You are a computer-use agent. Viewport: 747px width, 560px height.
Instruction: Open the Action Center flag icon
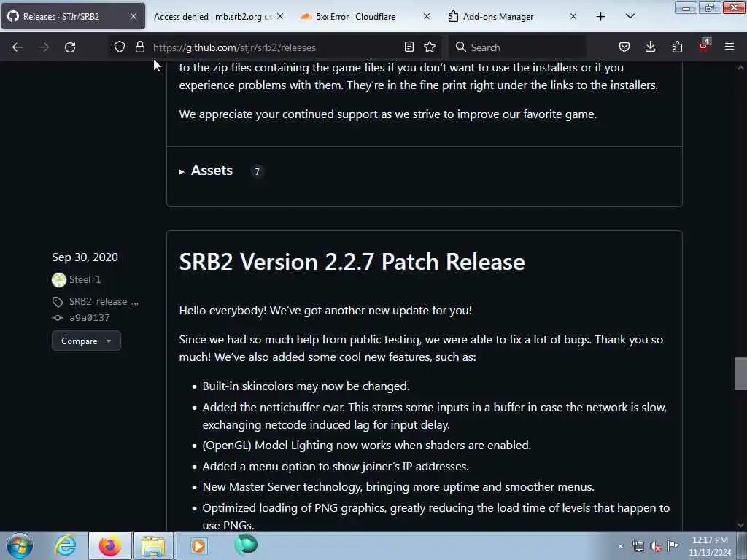pos(673,546)
